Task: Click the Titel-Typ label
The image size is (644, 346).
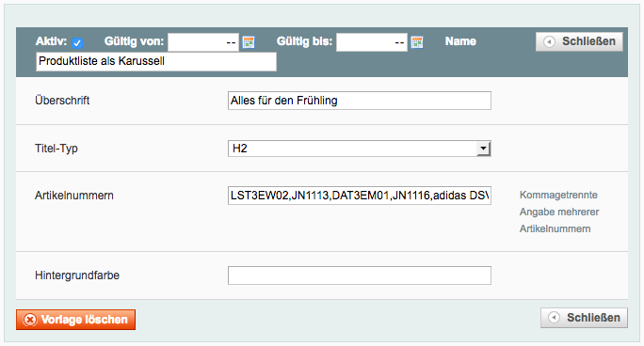Action: pos(56,149)
